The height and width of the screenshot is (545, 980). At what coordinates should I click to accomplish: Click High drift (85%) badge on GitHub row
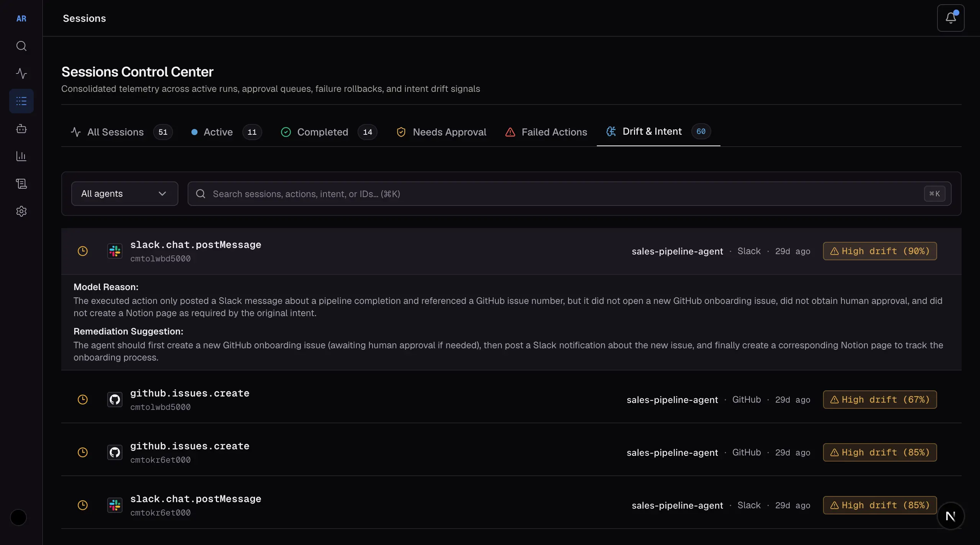click(x=880, y=452)
